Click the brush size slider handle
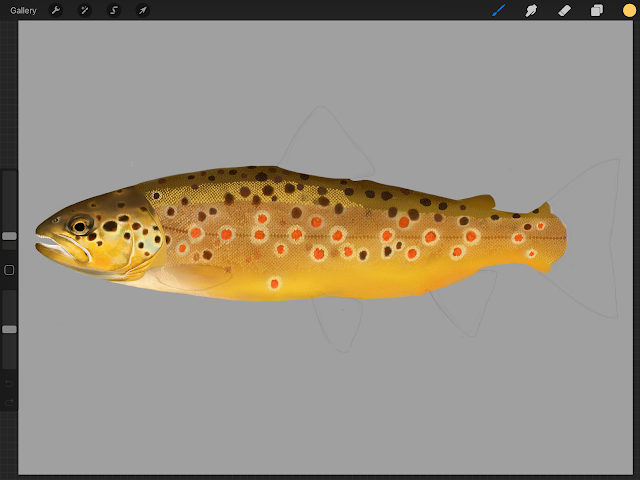 (x=9, y=236)
